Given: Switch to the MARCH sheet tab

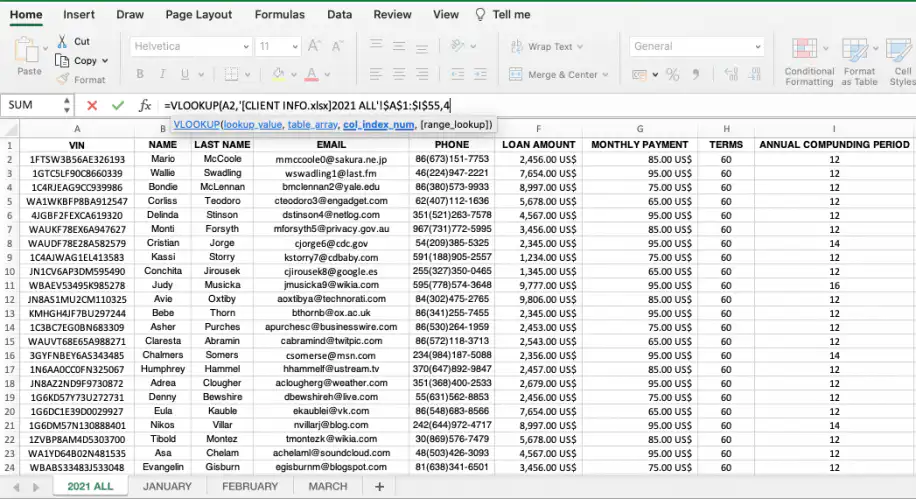Looking at the screenshot, I should point(328,486).
